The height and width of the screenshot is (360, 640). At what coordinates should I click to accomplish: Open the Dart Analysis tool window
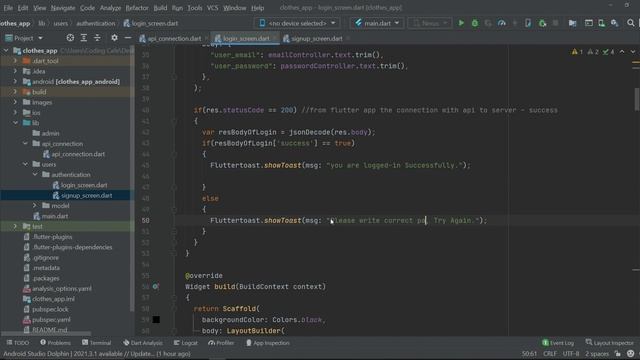143,343
